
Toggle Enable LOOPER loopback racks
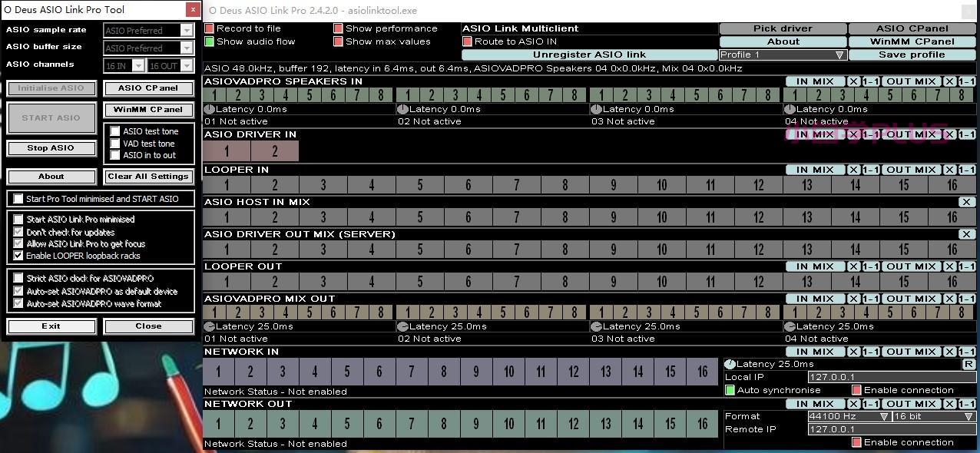[x=18, y=256]
